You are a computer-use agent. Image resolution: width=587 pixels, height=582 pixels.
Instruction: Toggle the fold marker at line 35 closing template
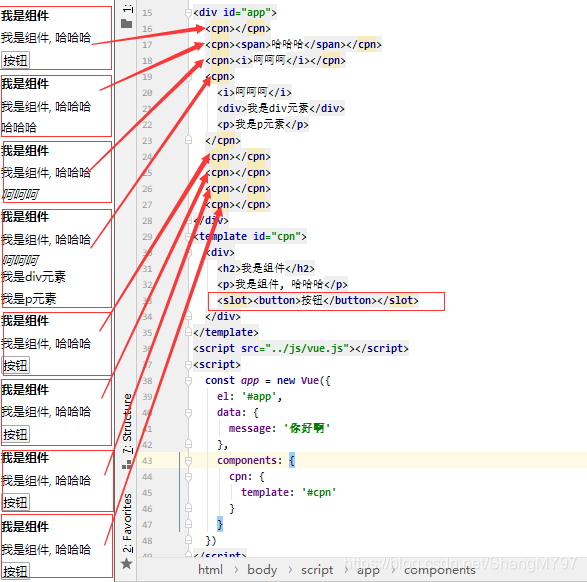(x=188, y=332)
